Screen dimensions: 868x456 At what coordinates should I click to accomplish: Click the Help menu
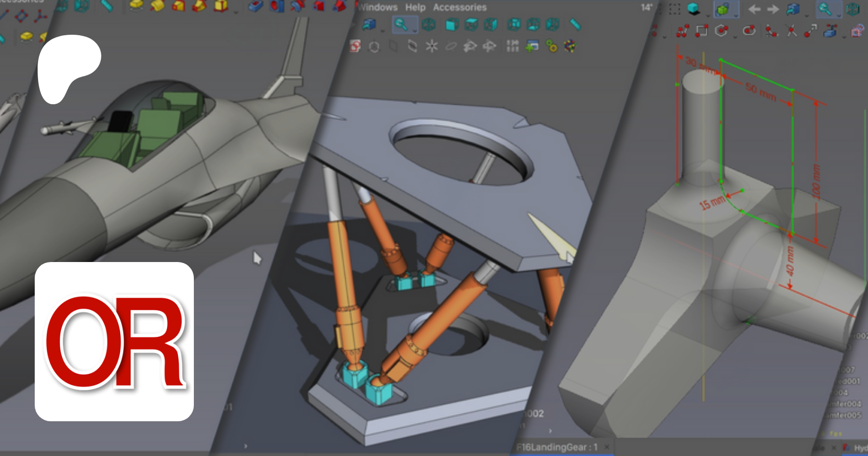pyautogui.click(x=415, y=7)
